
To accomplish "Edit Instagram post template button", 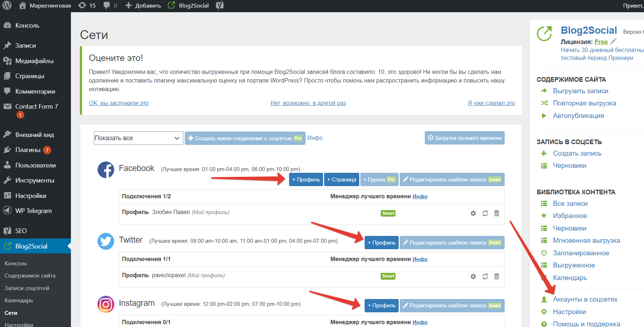I will (x=452, y=305).
